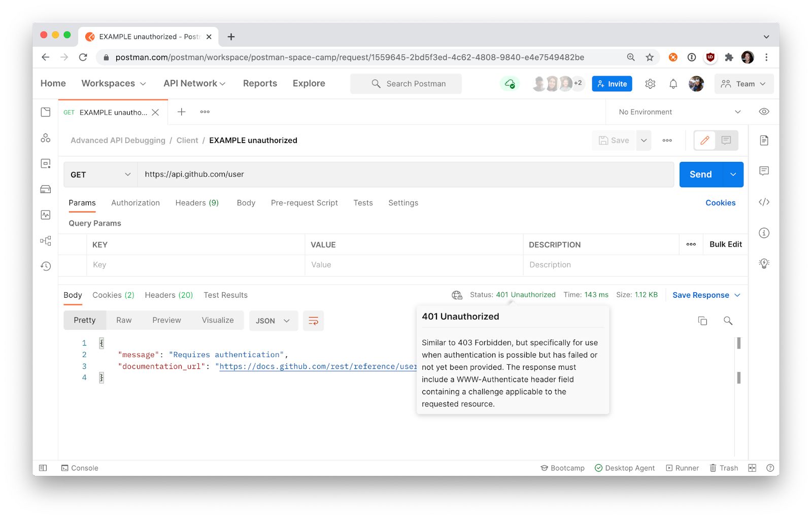The width and height of the screenshot is (812, 519).
Task: Click Bulk Edit for query params
Action: click(x=726, y=245)
